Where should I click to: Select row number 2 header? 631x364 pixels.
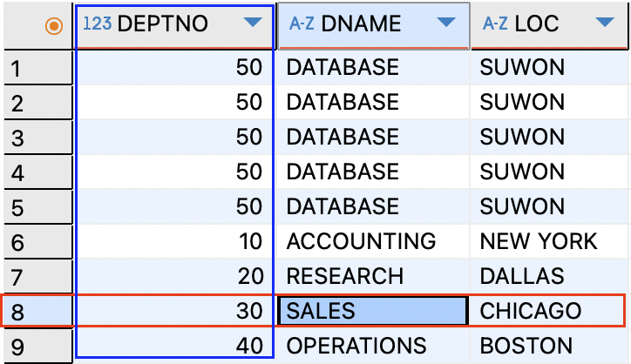point(38,102)
